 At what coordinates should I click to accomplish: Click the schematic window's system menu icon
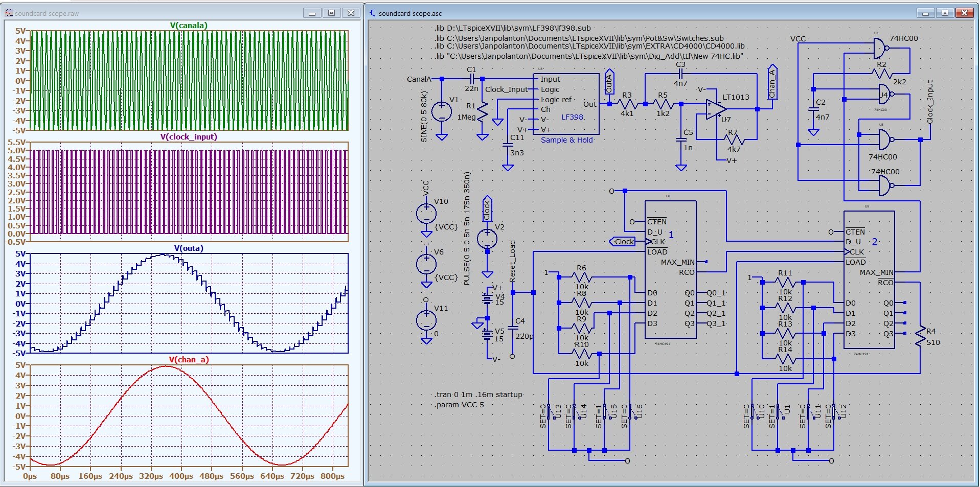click(372, 13)
